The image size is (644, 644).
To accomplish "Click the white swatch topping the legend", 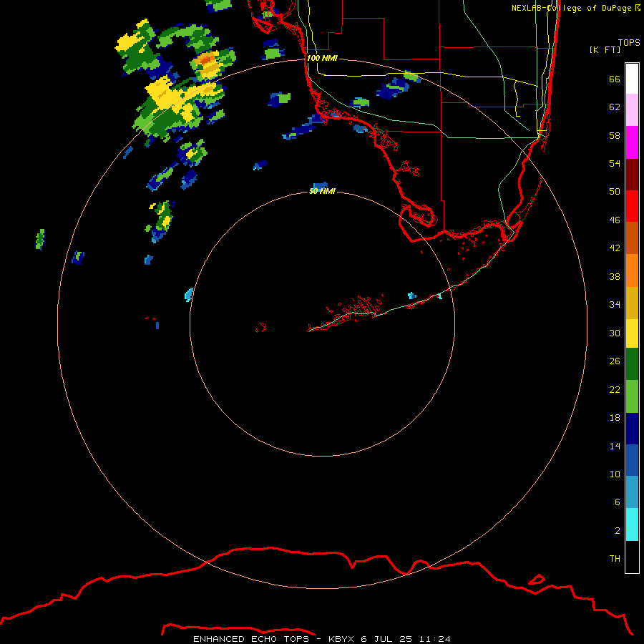I will [632, 79].
